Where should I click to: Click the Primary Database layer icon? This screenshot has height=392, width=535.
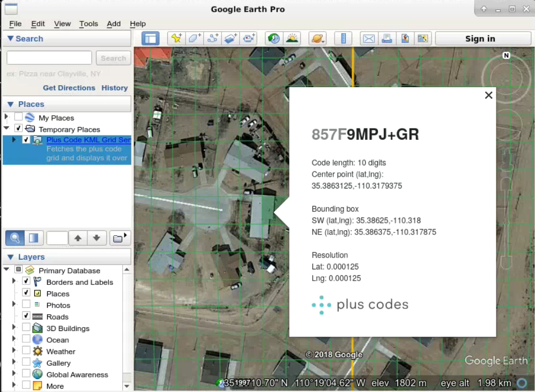[x=30, y=270]
